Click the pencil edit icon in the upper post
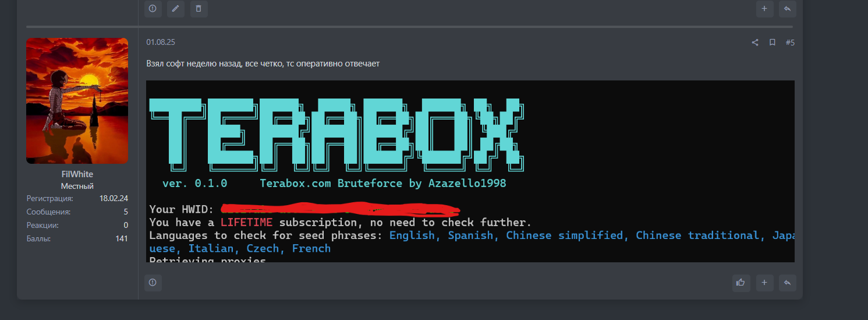Screen dimensions: 868x320 (x=175, y=9)
